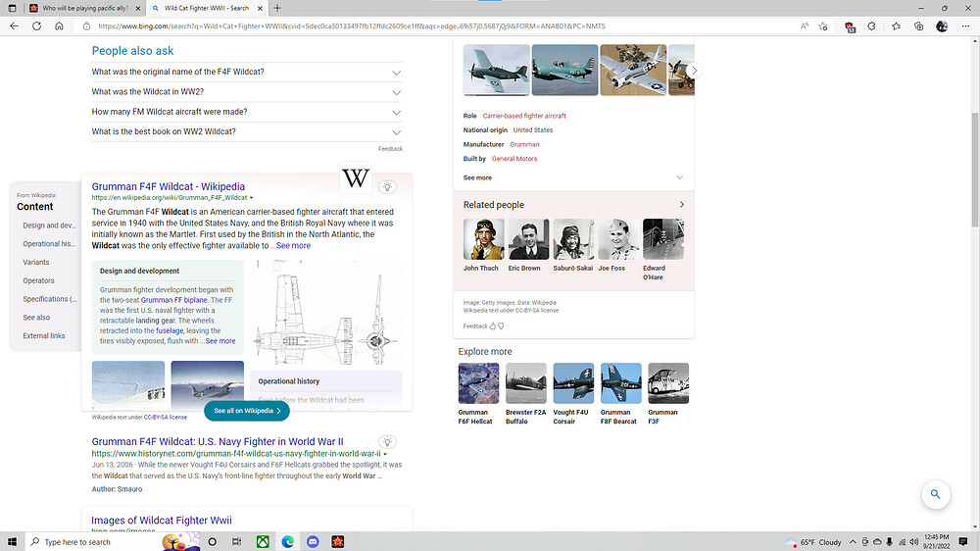Click the floating blue search magnifier button
The width and height of the screenshot is (980, 551).
tap(935, 494)
